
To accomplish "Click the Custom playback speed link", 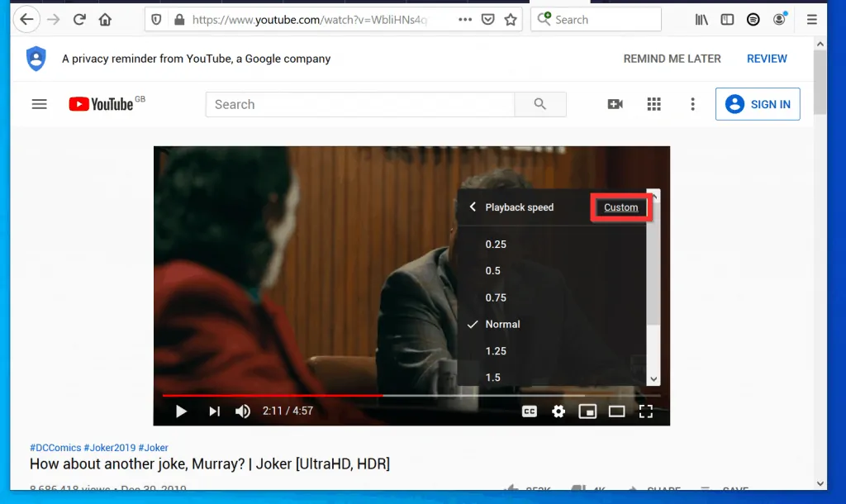I will point(621,207).
